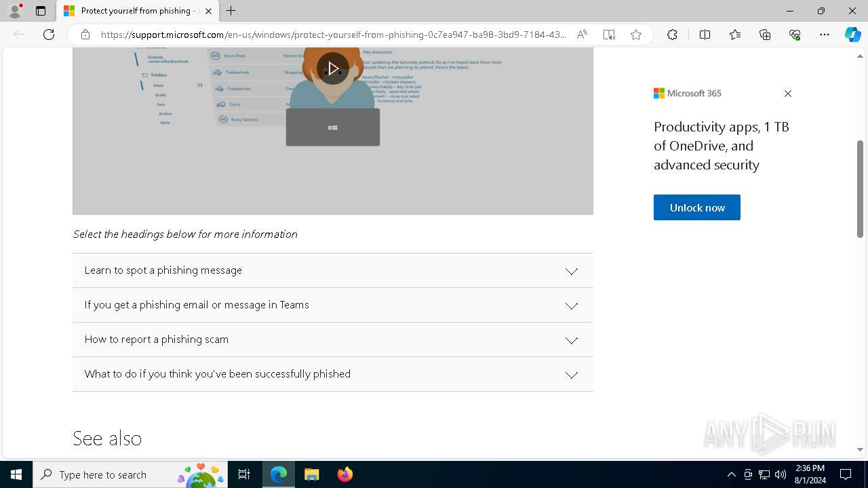Screen dimensions: 868x488
Task: Open the Windows Start menu
Action: tap(16, 474)
